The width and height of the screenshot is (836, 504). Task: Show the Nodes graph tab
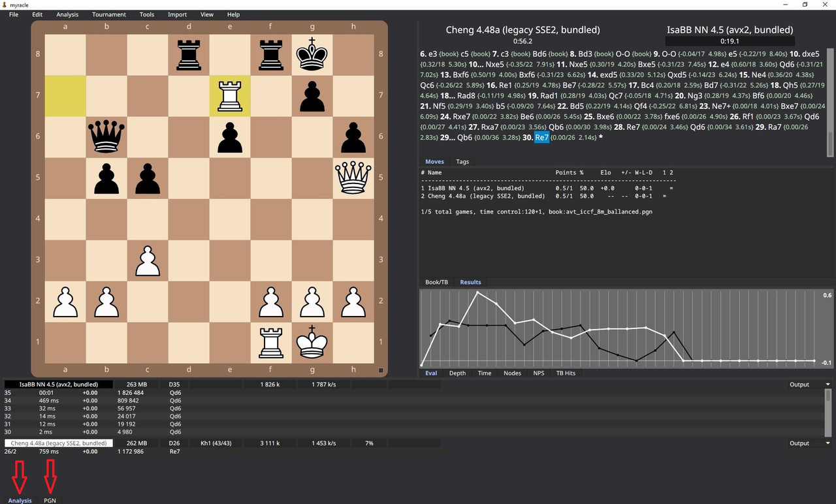tap(513, 373)
